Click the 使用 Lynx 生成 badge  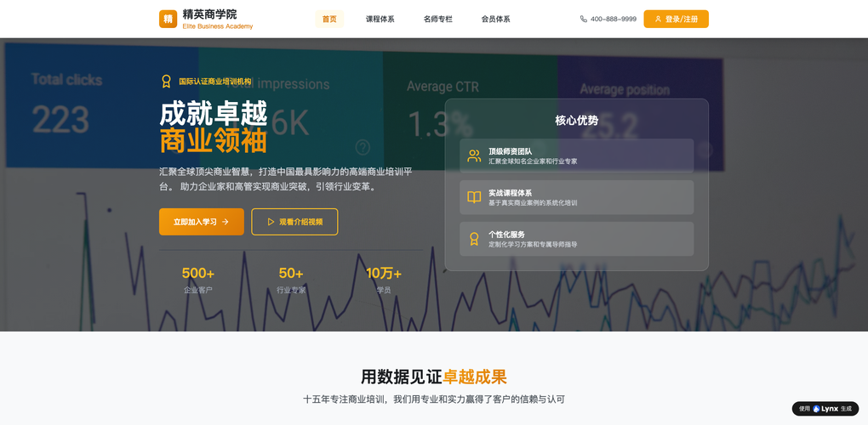pos(825,409)
